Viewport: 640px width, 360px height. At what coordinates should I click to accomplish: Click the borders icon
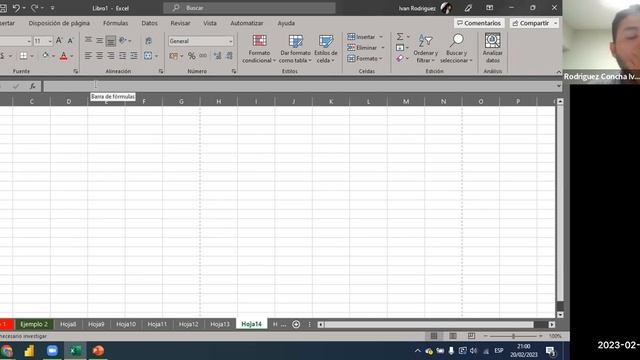coord(24,56)
